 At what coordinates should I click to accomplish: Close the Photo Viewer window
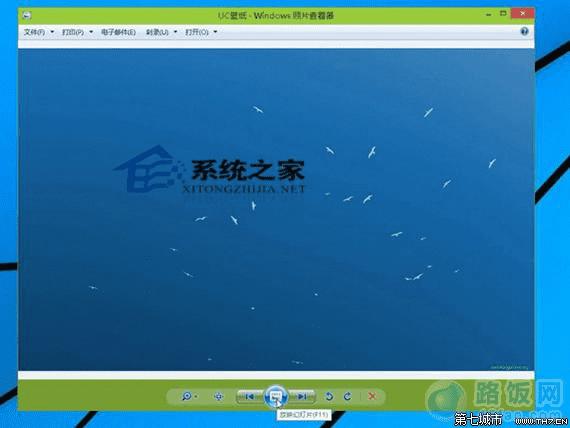(x=522, y=13)
